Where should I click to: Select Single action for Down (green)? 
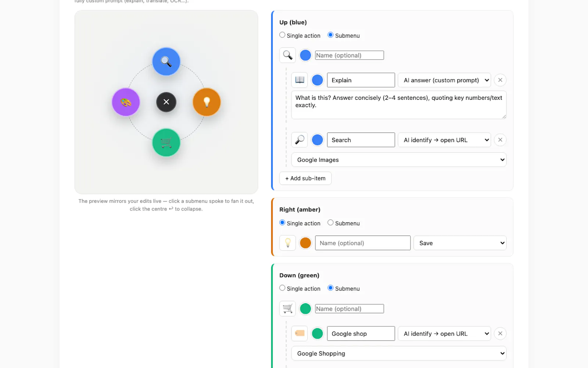click(x=282, y=288)
